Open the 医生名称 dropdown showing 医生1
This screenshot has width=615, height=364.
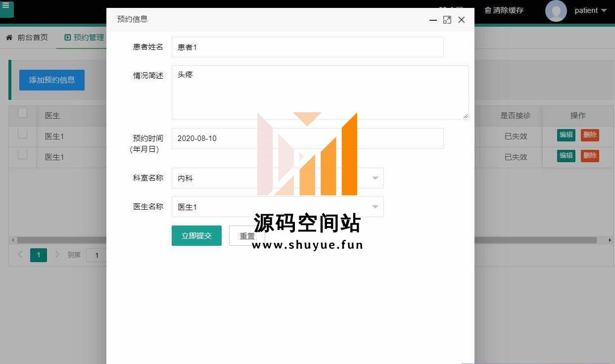point(277,207)
